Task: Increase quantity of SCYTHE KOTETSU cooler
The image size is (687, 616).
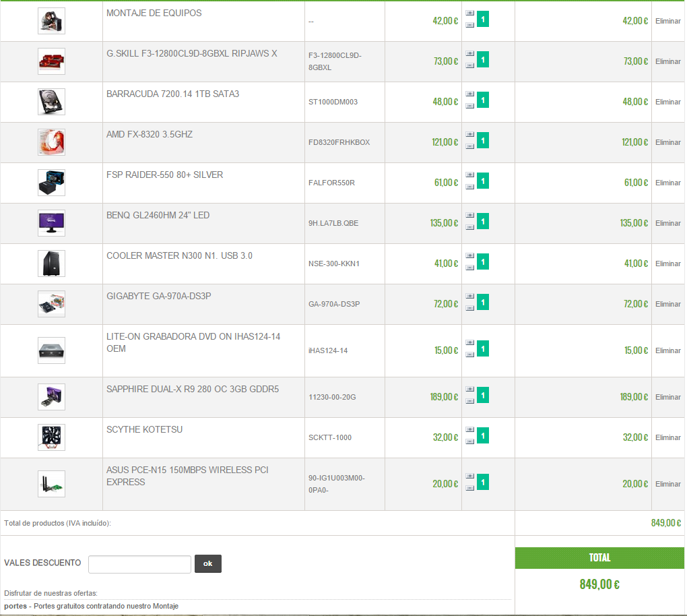Action: [x=469, y=429]
